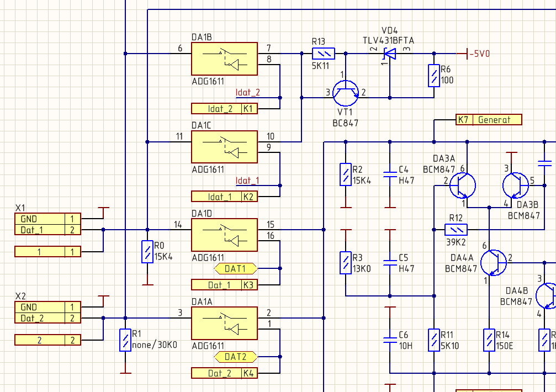Screen dimensions: 556x392
Task: Select the X1 Dat_1 connector pin
Action: click(x=48, y=230)
